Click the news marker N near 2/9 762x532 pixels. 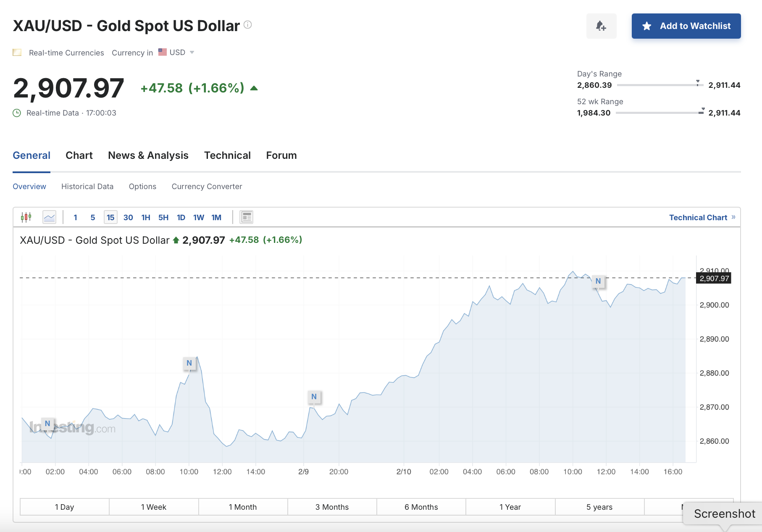[x=314, y=397]
